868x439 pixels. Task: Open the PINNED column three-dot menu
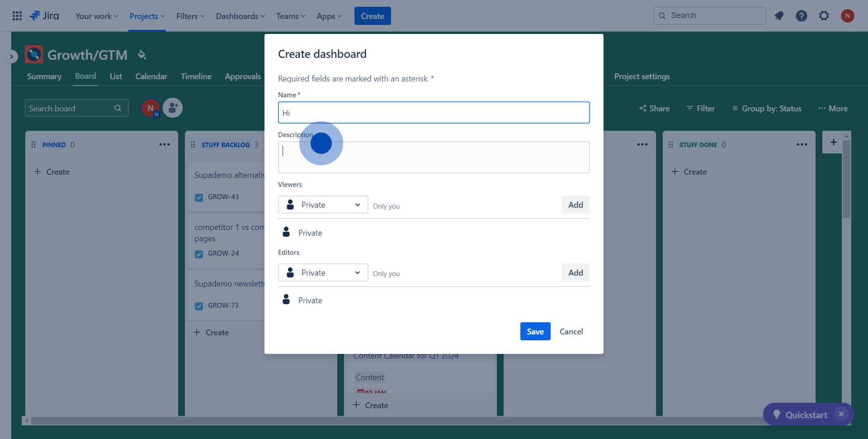(x=164, y=144)
